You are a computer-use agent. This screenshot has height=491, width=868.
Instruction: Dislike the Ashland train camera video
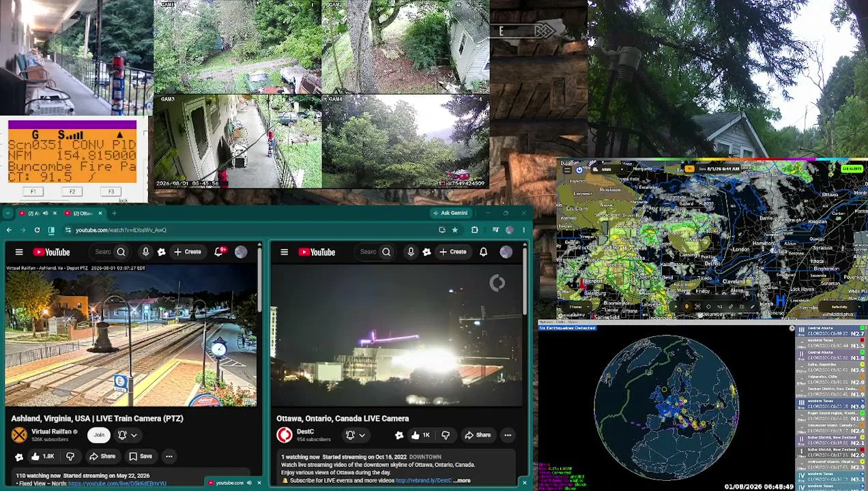70,456
